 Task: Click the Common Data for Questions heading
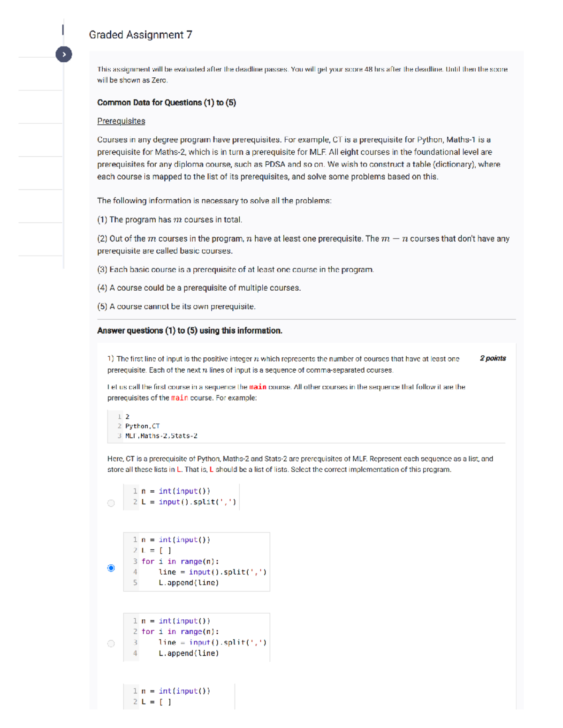(166, 103)
